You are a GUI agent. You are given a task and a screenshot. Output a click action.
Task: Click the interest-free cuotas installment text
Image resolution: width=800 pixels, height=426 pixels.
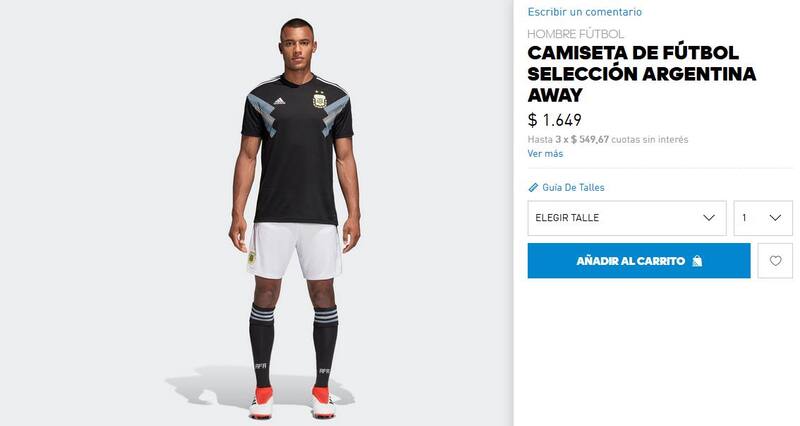[608, 139]
